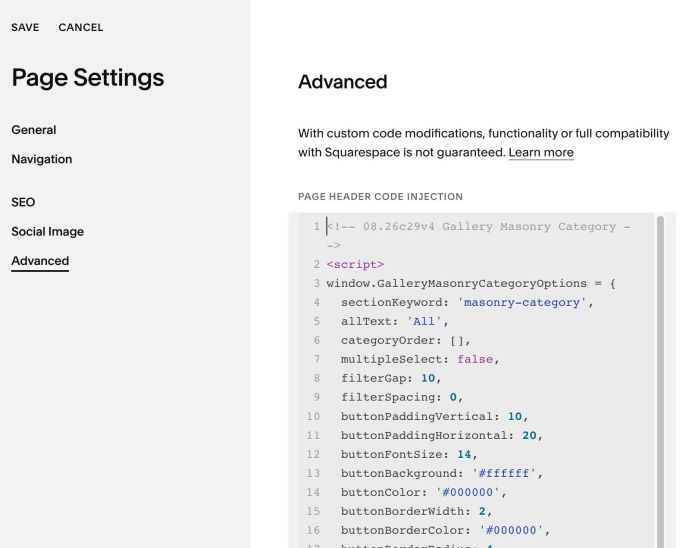
Task: Click the code editor vertical scrollbar
Action: 660,382
